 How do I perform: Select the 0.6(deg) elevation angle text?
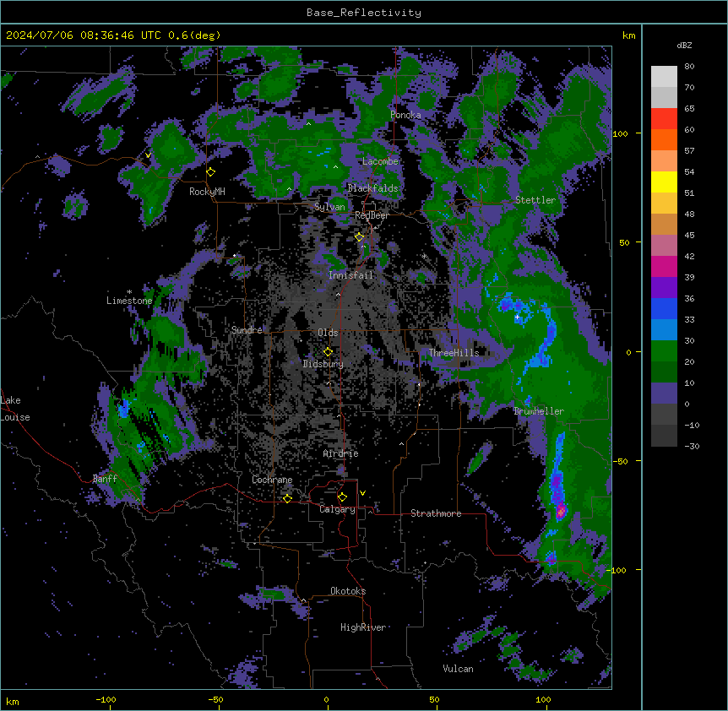(x=194, y=35)
